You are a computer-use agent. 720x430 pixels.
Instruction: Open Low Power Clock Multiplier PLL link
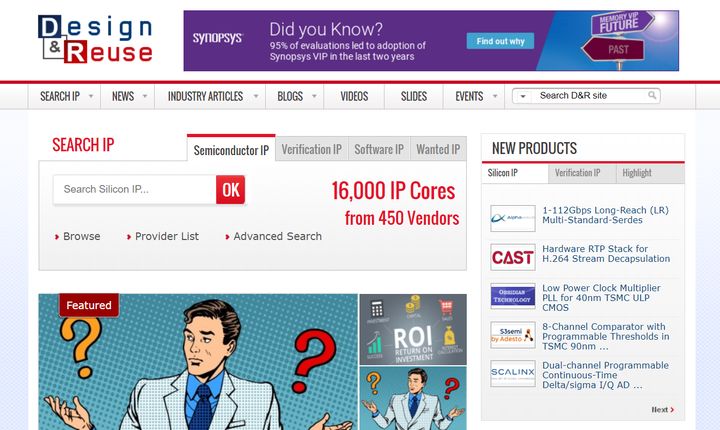tap(601, 298)
